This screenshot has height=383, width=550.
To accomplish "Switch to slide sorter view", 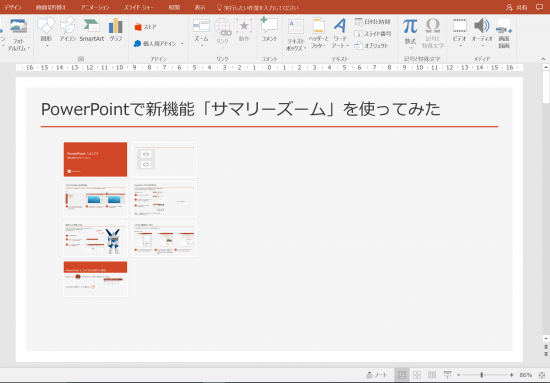I will pyautogui.click(x=417, y=375).
